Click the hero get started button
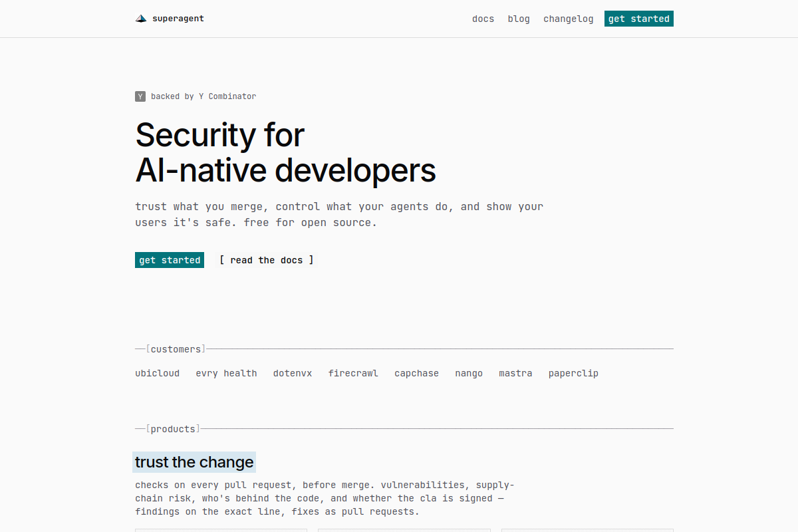 tap(170, 260)
